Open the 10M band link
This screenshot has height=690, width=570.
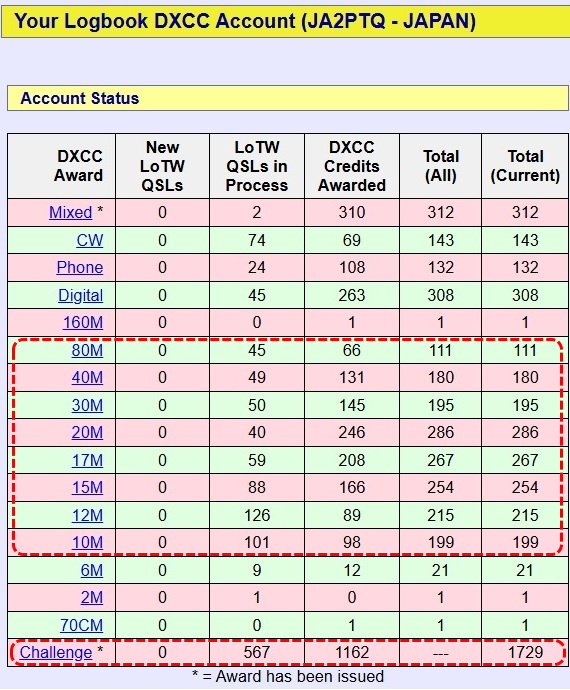coord(87,543)
